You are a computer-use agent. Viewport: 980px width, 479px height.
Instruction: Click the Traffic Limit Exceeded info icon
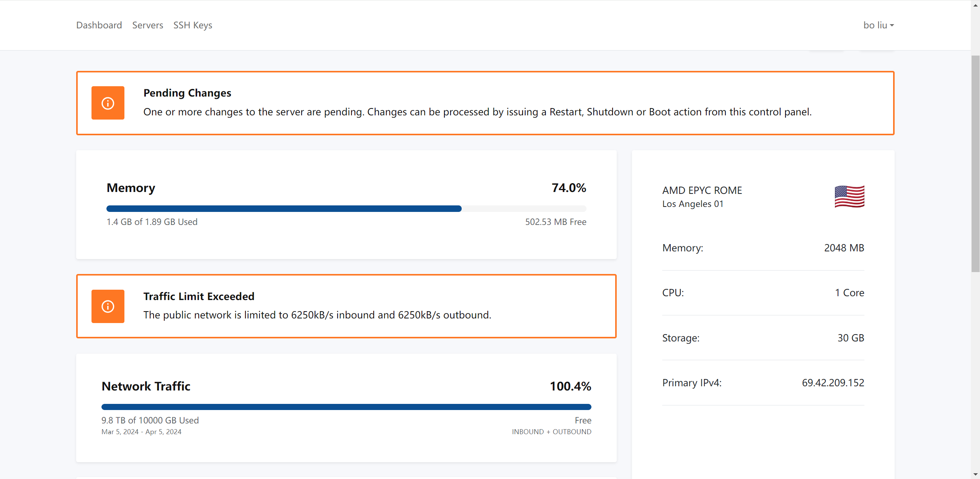pos(108,306)
